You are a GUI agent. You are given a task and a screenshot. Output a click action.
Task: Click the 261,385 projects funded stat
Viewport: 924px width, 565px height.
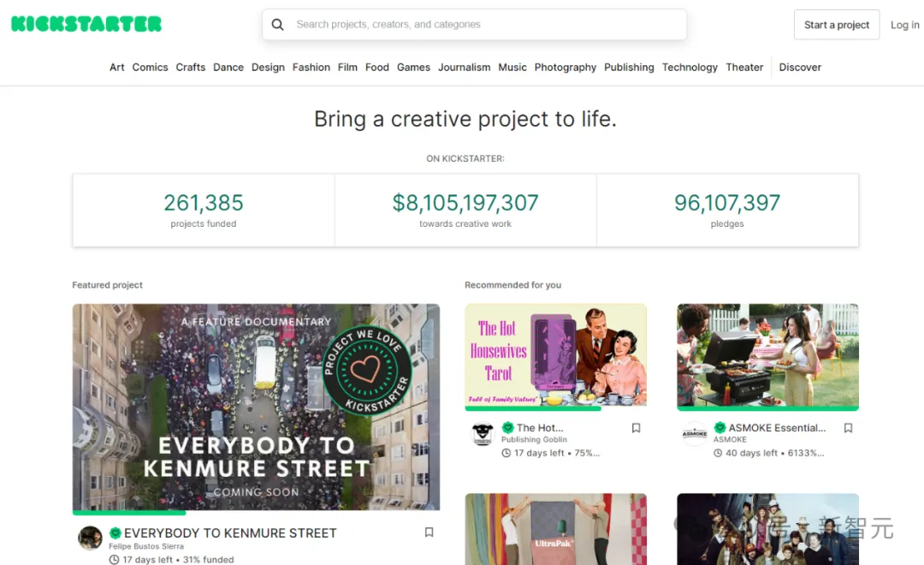tap(204, 210)
